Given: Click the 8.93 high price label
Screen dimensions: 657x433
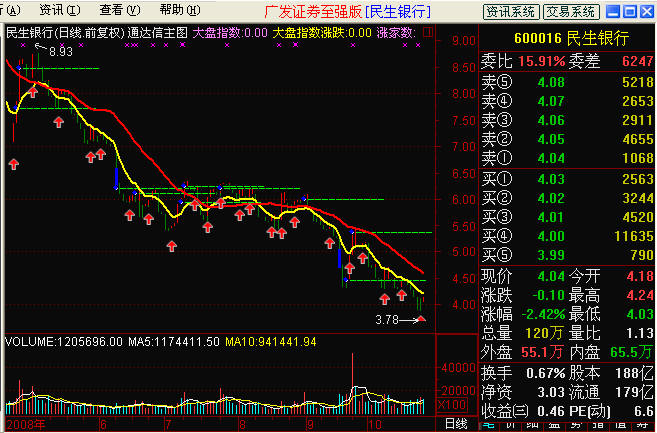Looking at the screenshot, I should click(x=61, y=52).
